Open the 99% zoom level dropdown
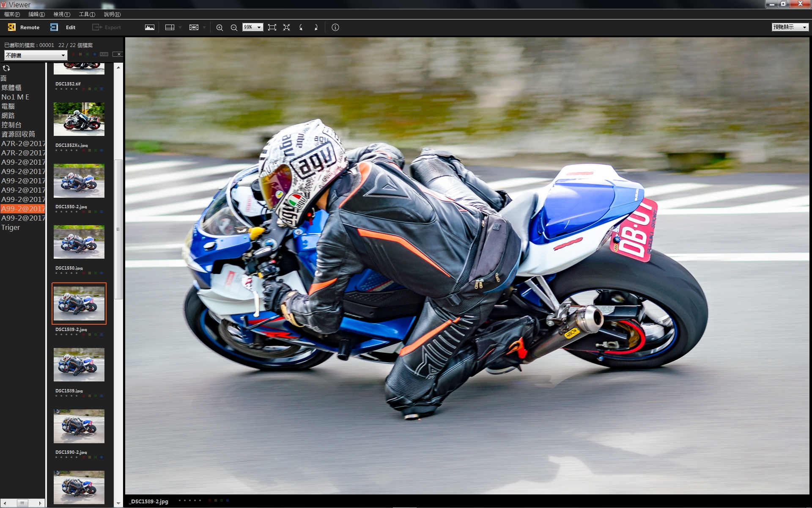812x508 pixels. click(253, 27)
